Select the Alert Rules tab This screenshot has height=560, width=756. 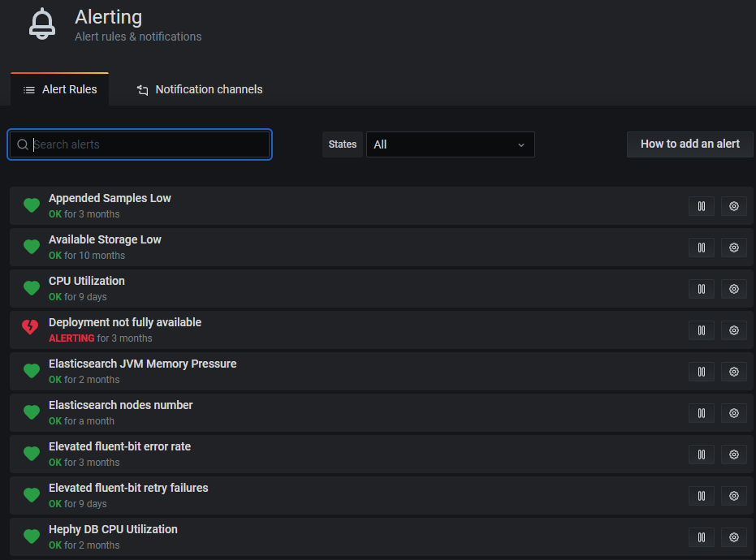pyautogui.click(x=60, y=89)
